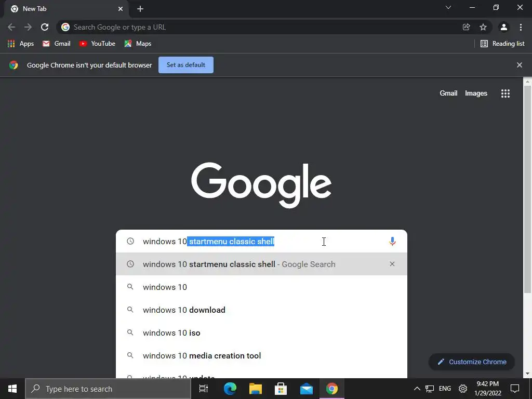Open the tab search dropdown chevron
This screenshot has width=532, height=399.
pyautogui.click(x=448, y=7)
